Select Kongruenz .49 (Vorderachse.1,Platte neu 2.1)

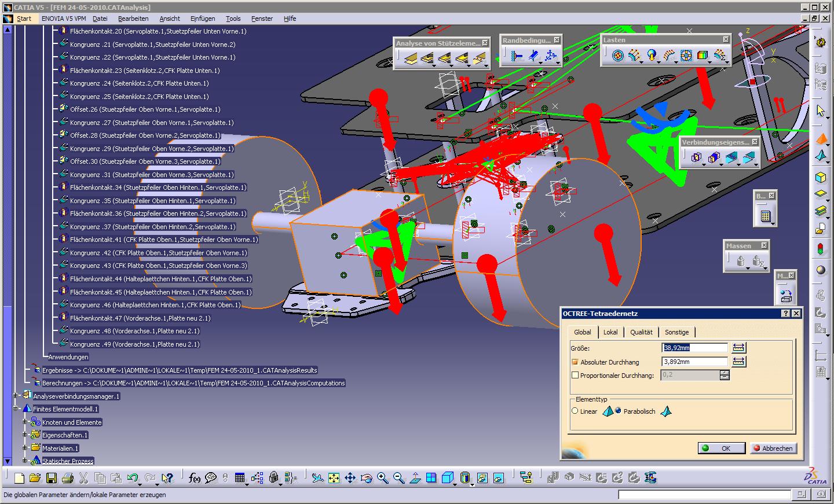[135, 344]
